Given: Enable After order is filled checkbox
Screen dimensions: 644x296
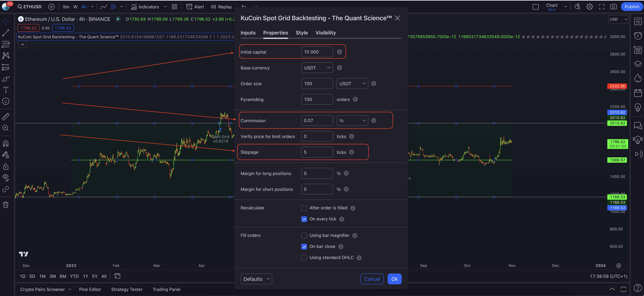Looking at the screenshot, I should (304, 208).
